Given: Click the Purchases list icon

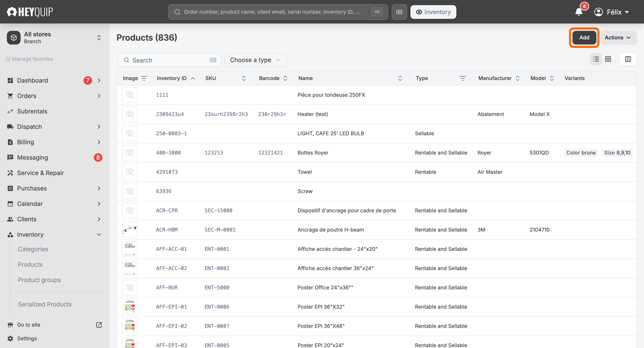Looking at the screenshot, I should [x=10, y=188].
